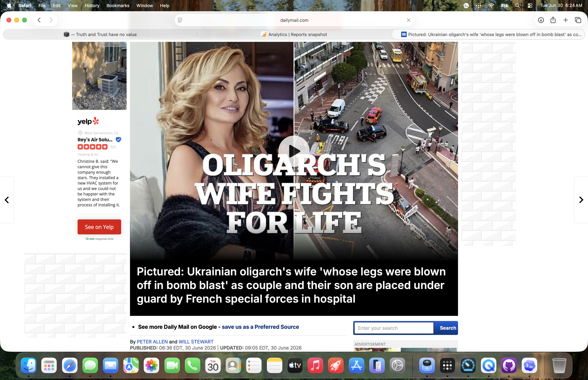Open Messages from the Dock
This screenshot has width=588, height=380.
tap(90, 365)
